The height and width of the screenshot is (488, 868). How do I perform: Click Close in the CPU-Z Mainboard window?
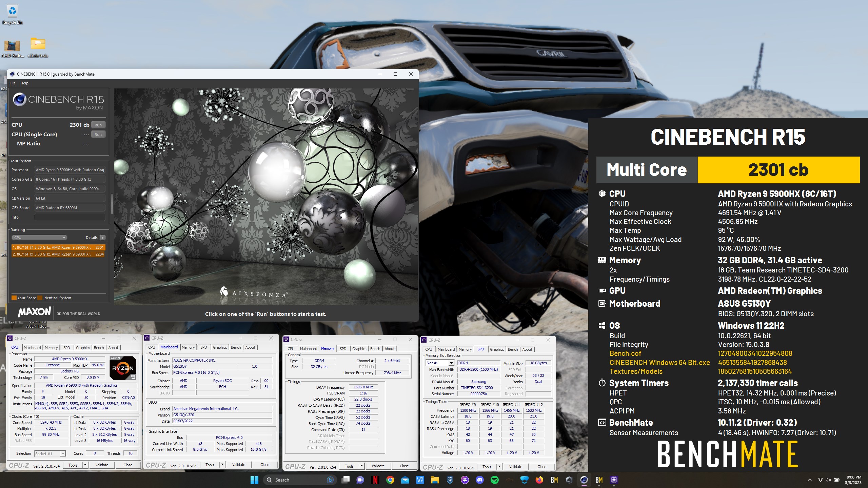coord(265,465)
